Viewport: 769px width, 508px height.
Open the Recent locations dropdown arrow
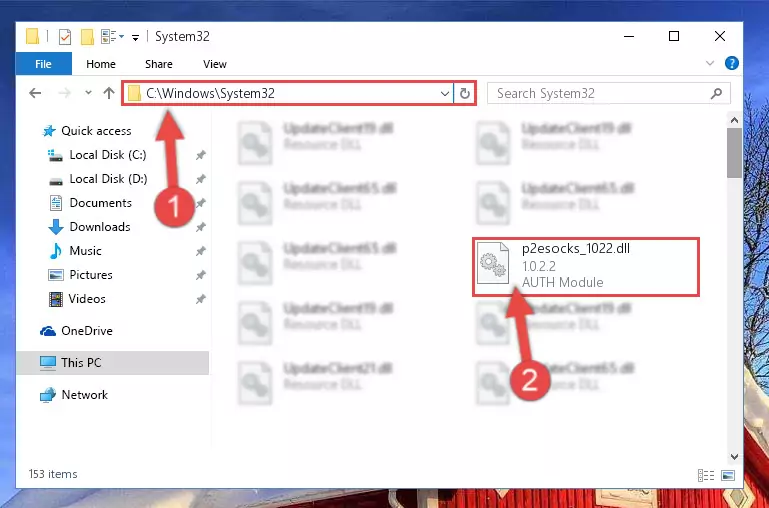click(88, 93)
